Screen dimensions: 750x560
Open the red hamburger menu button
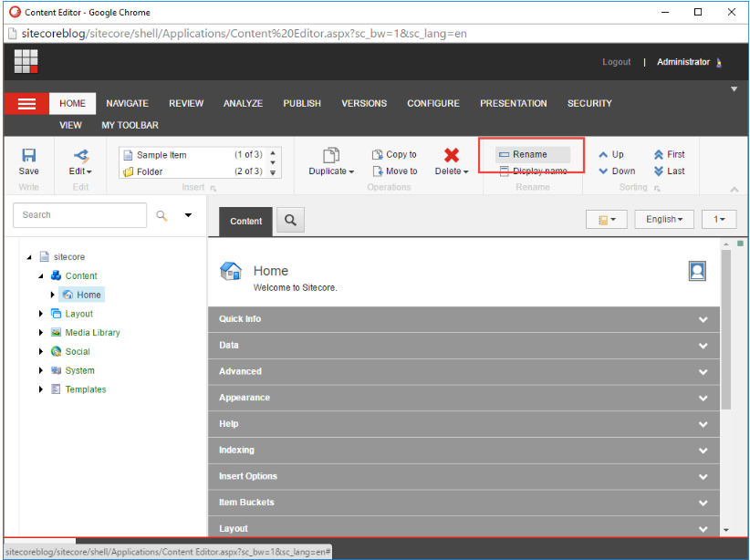point(26,103)
